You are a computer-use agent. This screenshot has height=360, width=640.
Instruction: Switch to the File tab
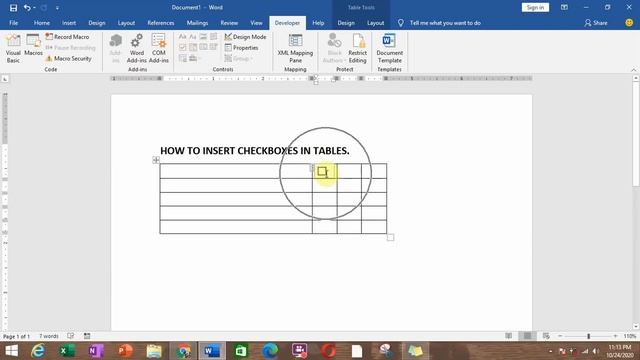coord(13,23)
